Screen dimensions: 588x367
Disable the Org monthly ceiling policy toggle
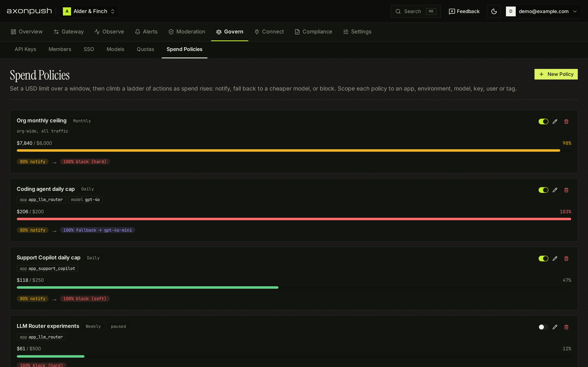[543, 122]
